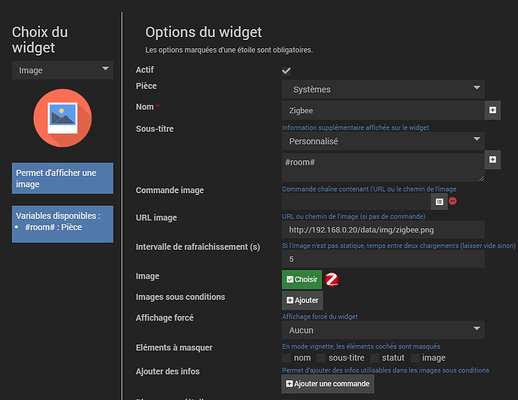This screenshot has height=400, width=518.
Task: Click the 'Options du widget' heading
Action: click(x=203, y=32)
